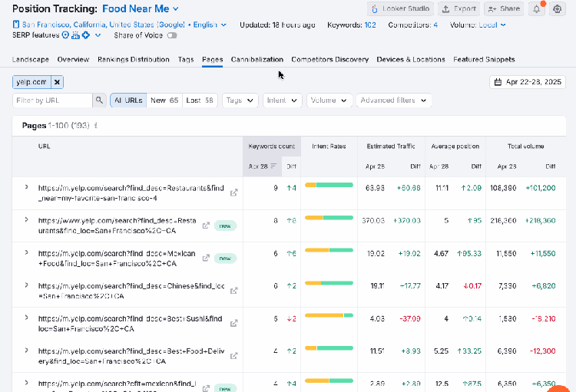Expand the www.yelp.com Restaurants row
576x392 pixels.
click(26, 220)
